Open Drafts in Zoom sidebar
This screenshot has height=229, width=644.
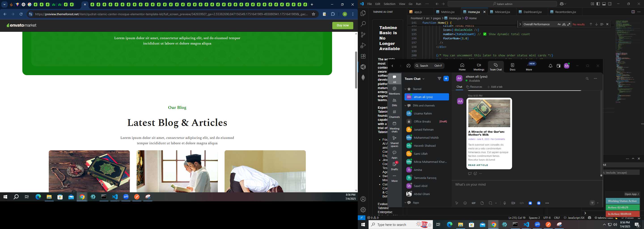tap(394, 166)
